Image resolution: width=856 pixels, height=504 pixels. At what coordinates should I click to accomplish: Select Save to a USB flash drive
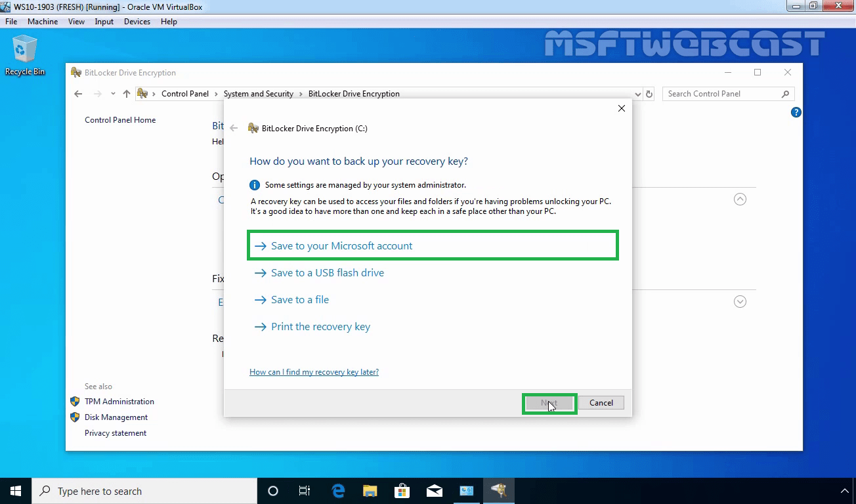[327, 272]
